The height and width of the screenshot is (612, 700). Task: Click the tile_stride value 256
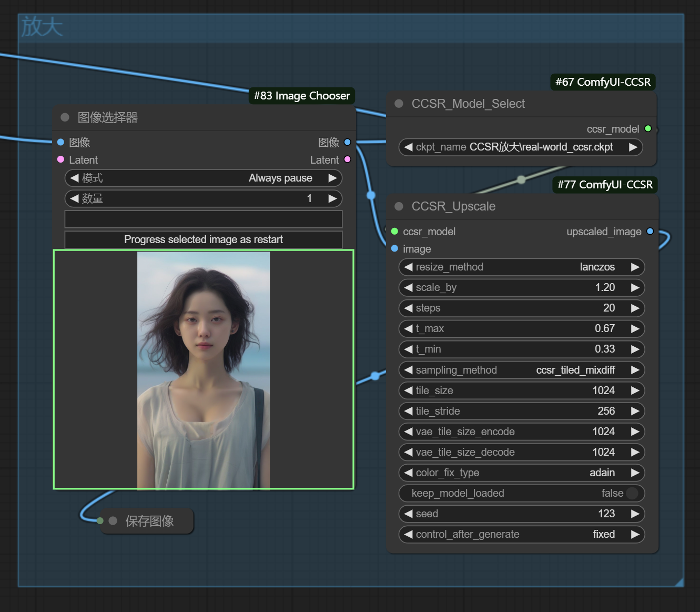(x=606, y=411)
